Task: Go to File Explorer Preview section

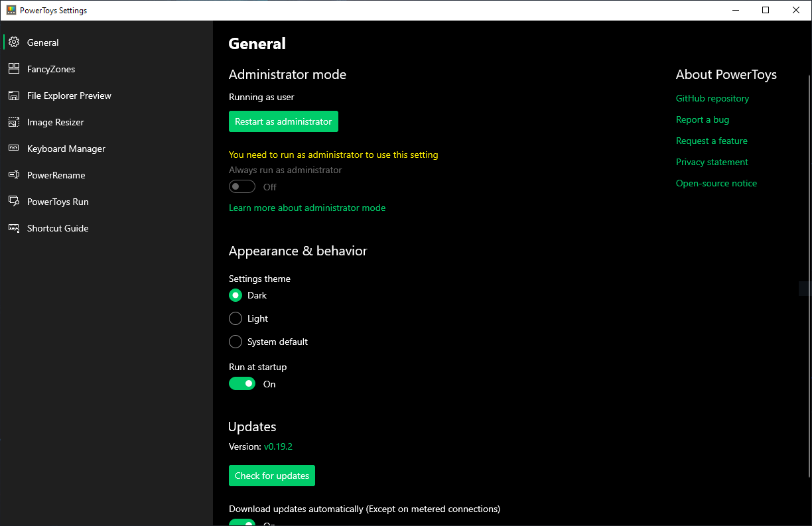Action: 106,96
